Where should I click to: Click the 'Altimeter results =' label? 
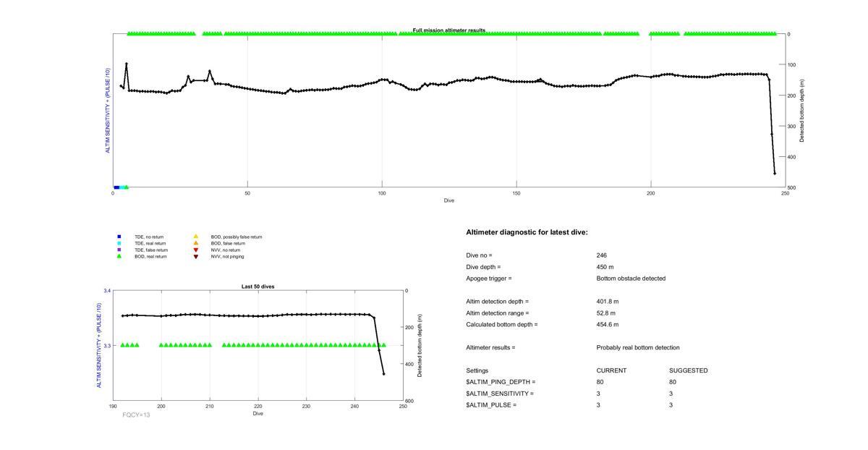[x=491, y=348]
